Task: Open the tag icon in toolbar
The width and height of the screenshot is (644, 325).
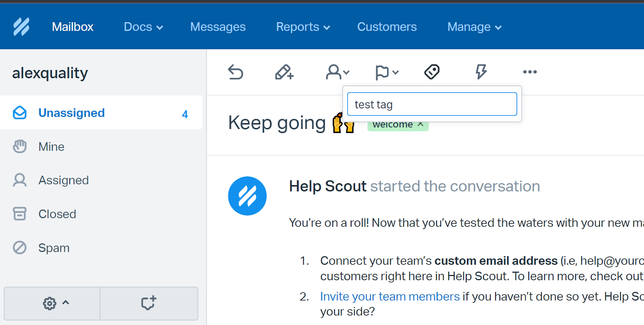Action: [x=432, y=72]
